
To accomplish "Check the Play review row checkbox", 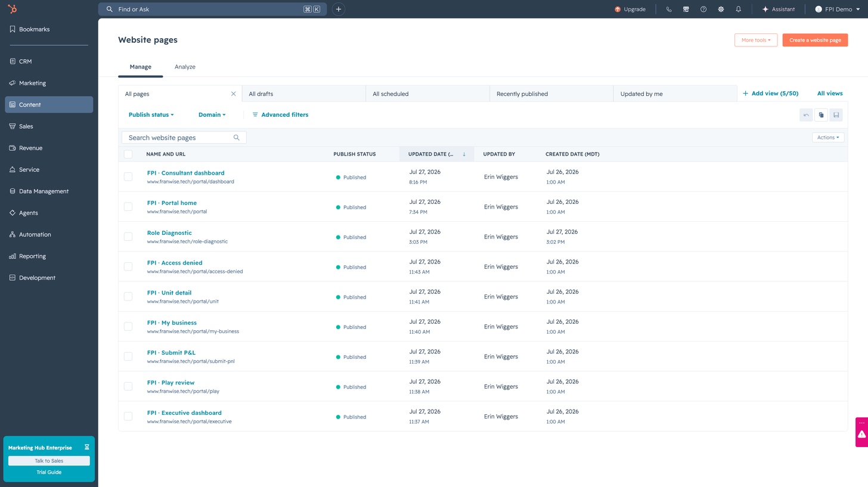I will coord(128,386).
